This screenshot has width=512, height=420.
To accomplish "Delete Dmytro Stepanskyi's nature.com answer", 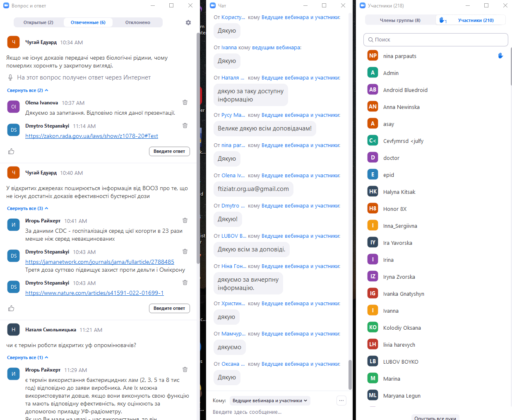I will pyautogui.click(x=185, y=282).
